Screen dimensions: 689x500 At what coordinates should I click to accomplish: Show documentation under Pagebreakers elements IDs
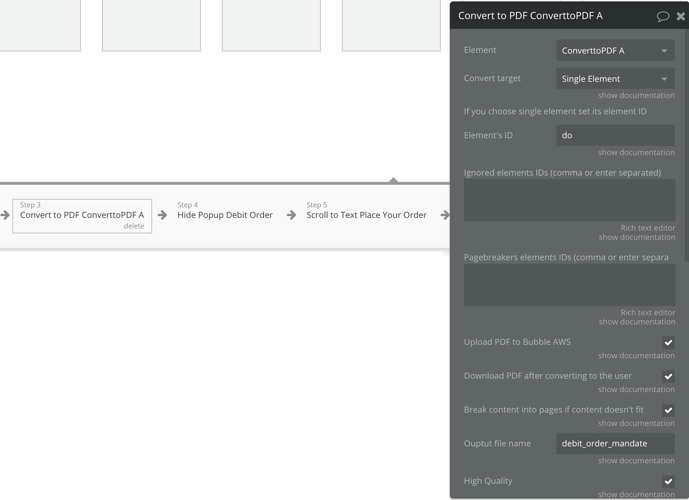click(637, 322)
